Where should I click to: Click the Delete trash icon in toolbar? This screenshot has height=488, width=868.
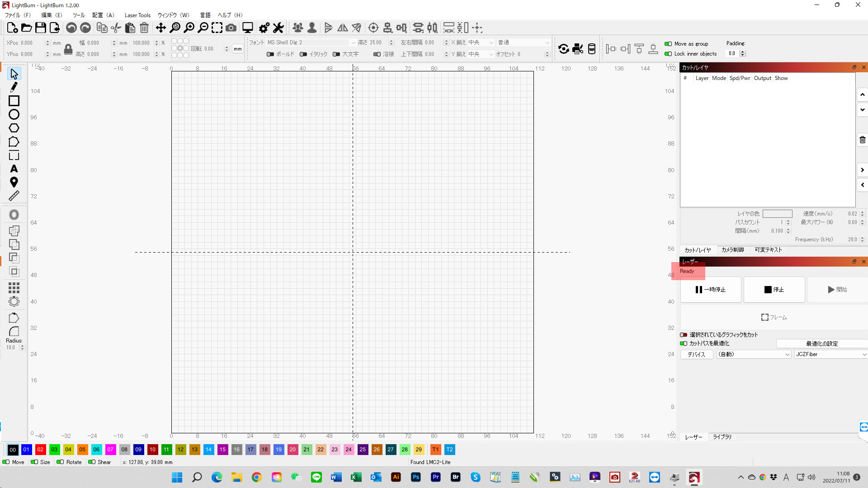tap(144, 28)
